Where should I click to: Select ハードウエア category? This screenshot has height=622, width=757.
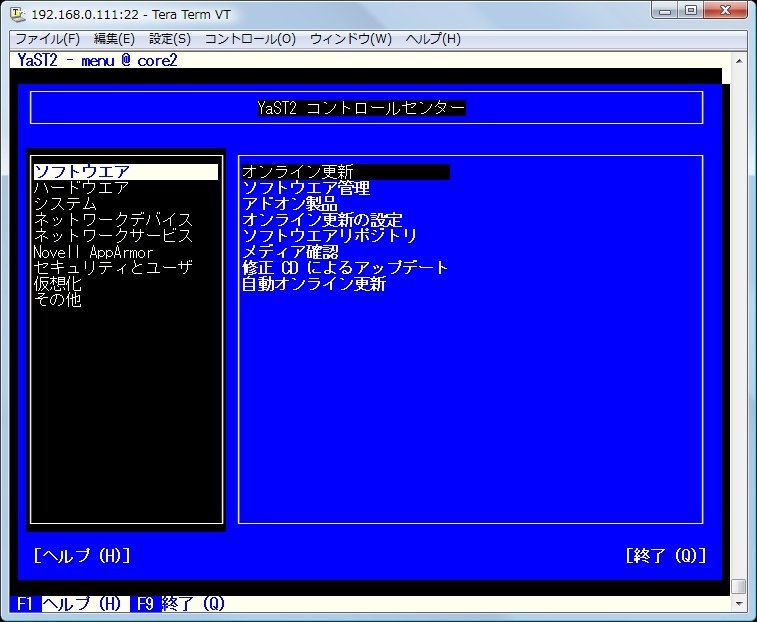[81, 188]
